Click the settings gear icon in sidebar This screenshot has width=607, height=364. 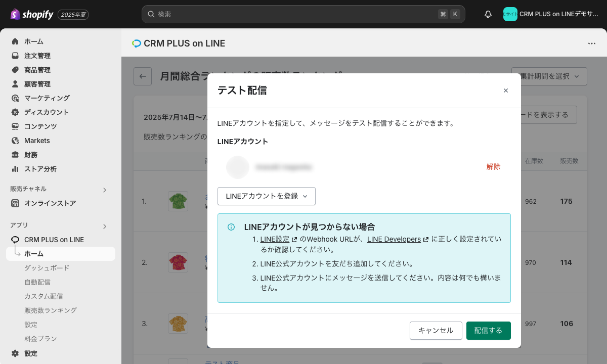tap(15, 353)
